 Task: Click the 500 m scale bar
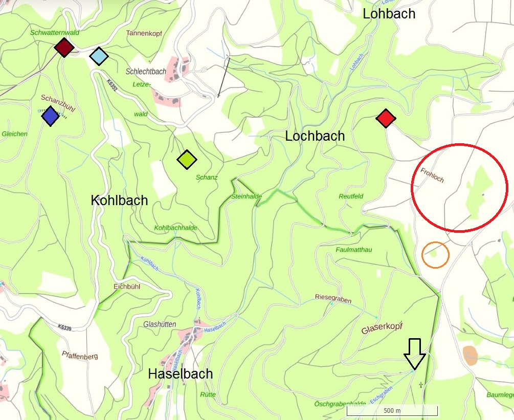click(x=392, y=411)
